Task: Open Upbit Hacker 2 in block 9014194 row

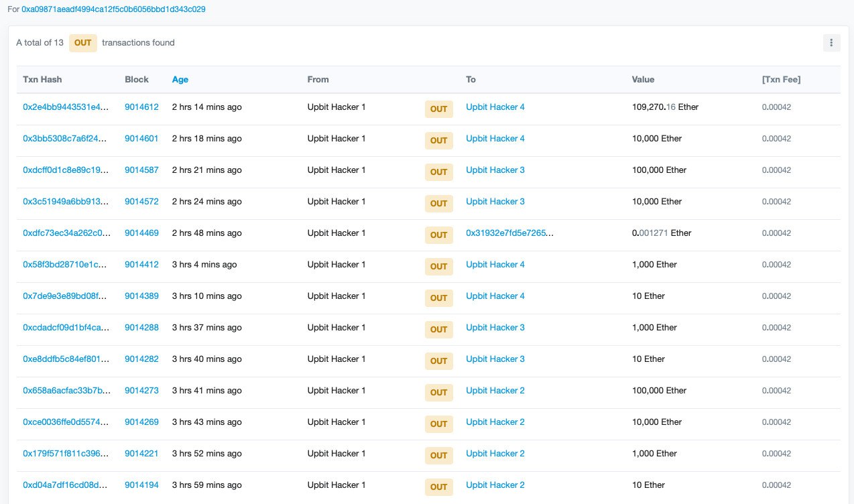Action: tap(495, 485)
